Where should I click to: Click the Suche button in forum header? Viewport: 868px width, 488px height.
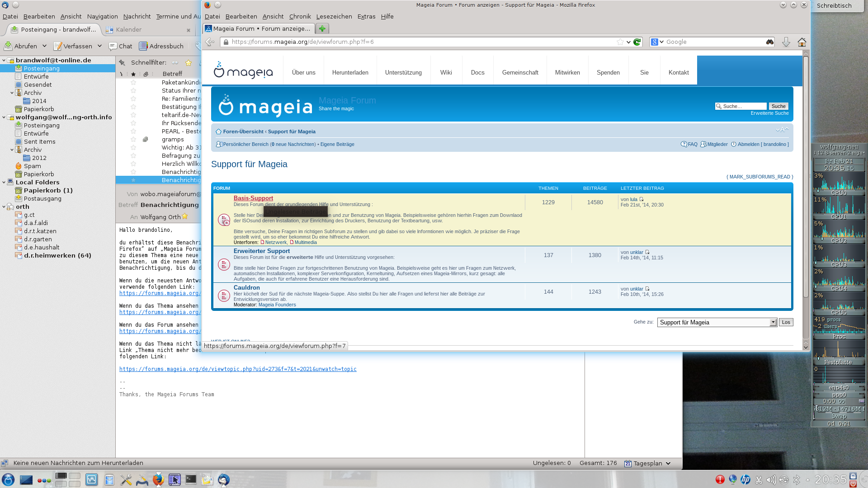778,106
